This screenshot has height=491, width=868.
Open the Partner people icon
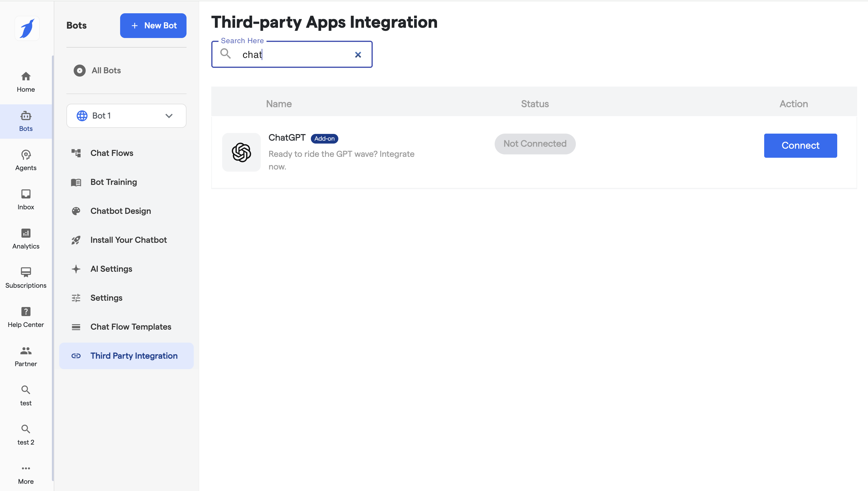click(26, 351)
